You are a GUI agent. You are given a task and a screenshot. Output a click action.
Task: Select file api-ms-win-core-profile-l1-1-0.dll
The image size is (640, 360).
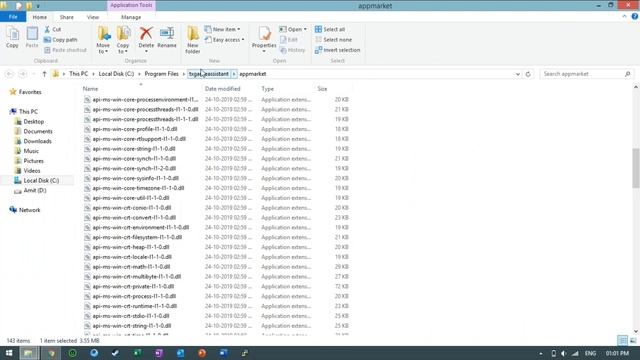[135, 129]
